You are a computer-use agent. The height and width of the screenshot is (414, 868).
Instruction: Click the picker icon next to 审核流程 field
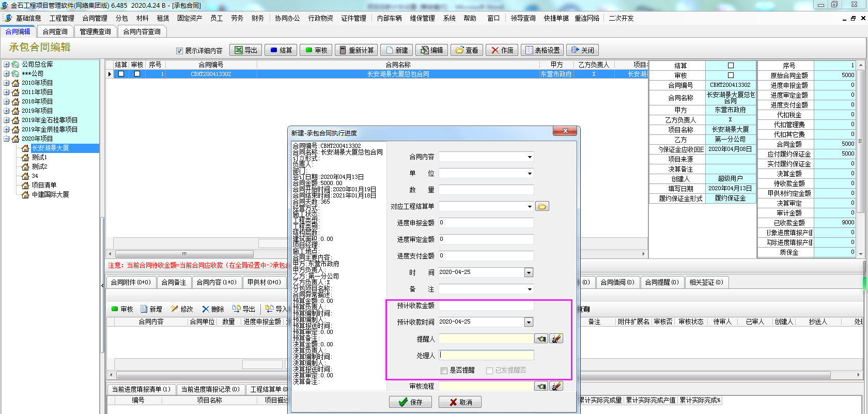[x=541, y=386]
